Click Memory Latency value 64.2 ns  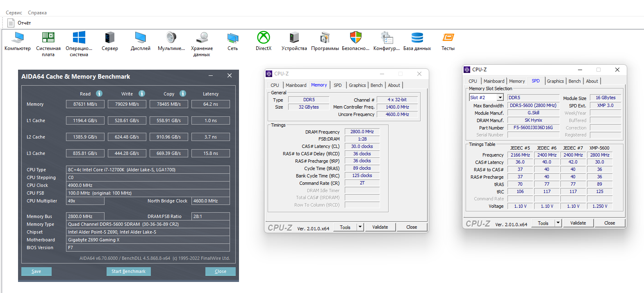211,104
